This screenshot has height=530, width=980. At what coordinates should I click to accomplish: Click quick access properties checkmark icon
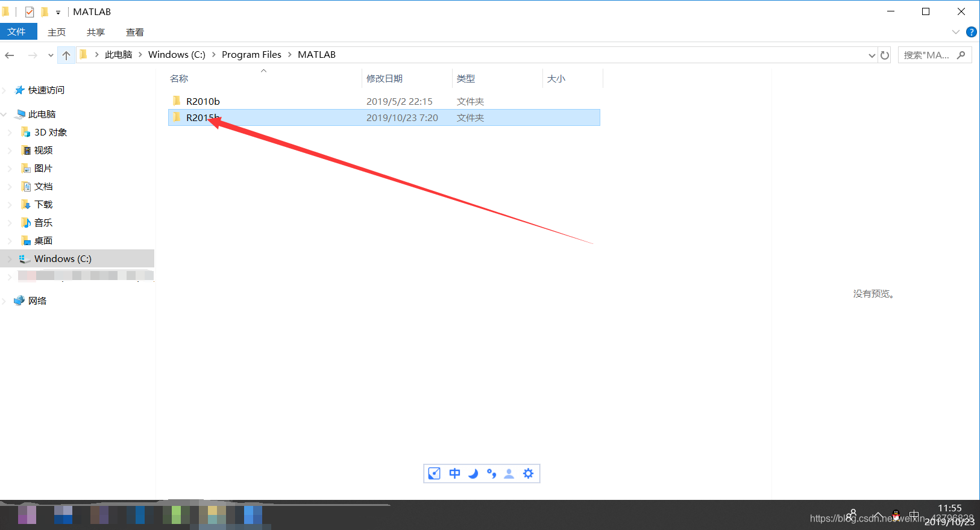[30, 11]
